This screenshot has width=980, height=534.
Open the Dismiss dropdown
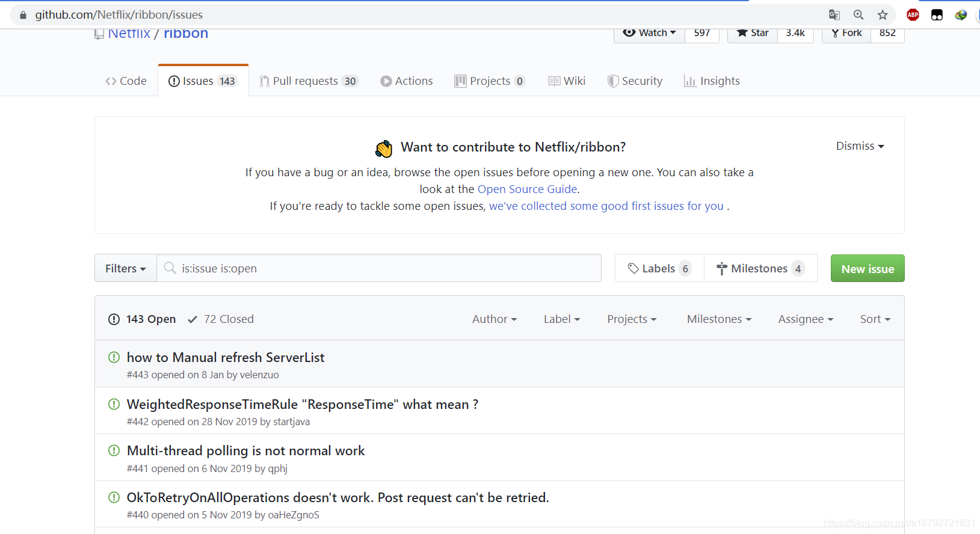[860, 146]
